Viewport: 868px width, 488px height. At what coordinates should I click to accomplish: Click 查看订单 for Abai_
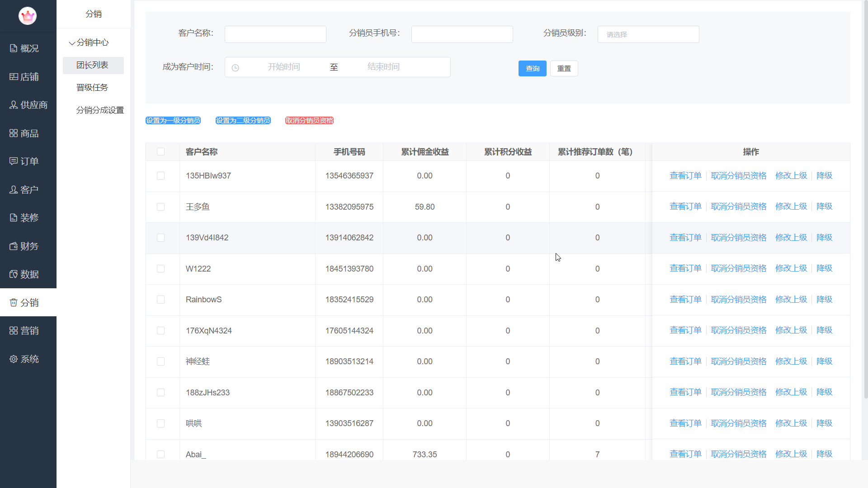pos(685,454)
